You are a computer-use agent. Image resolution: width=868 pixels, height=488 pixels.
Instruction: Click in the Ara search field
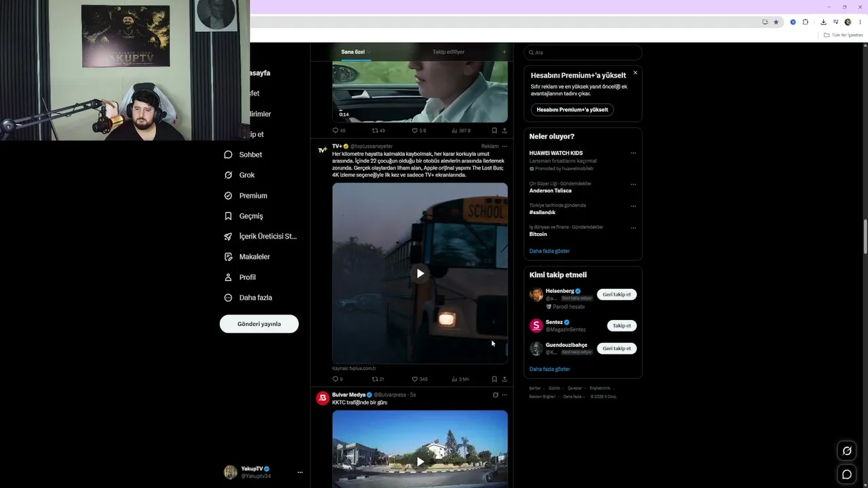coord(583,52)
